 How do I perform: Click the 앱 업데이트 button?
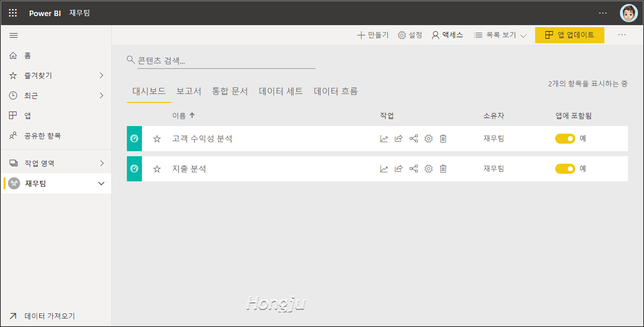(x=570, y=35)
